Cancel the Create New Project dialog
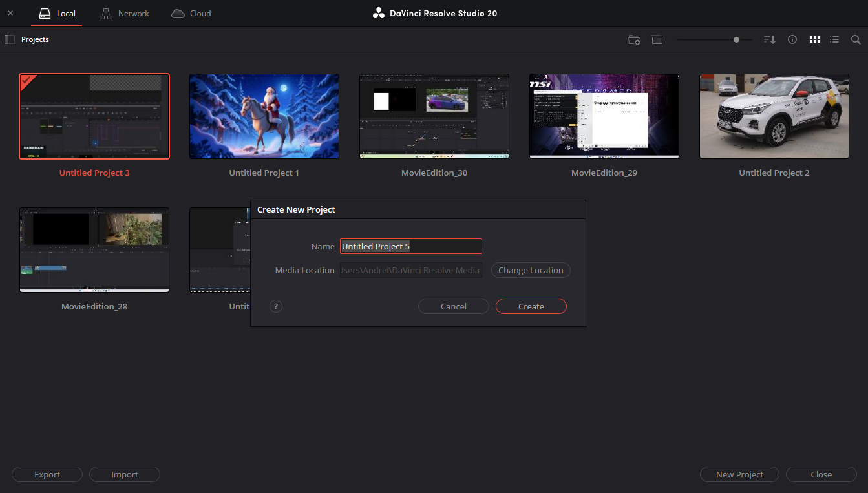Image resolution: width=868 pixels, height=493 pixels. (x=453, y=306)
